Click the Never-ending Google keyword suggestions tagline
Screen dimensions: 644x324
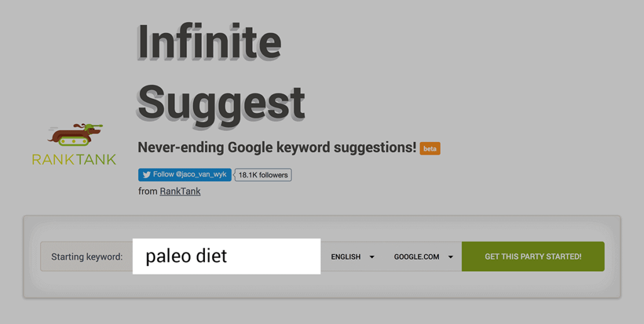click(x=277, y=147)
